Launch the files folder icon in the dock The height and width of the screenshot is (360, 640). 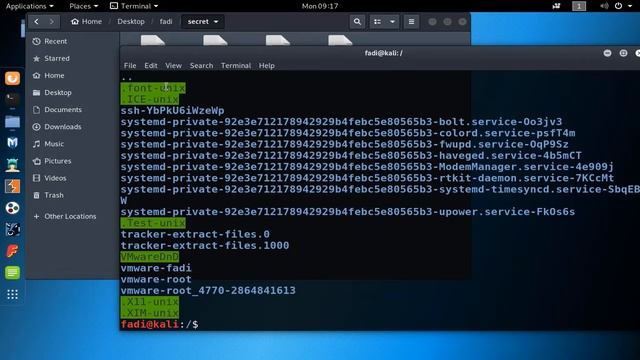click(12, 122)
